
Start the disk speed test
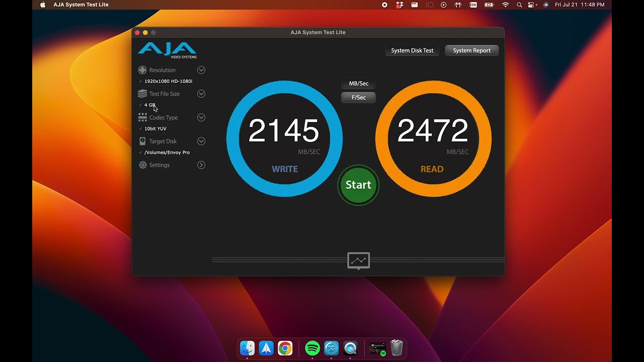(x=358, y=185)
